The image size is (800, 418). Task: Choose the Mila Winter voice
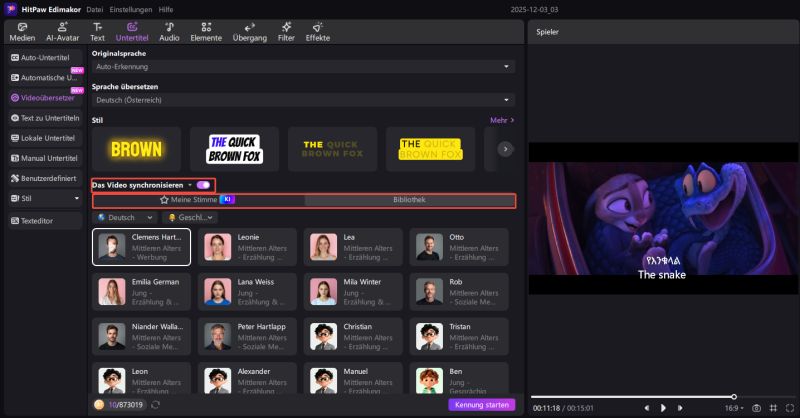click(x=349, y=291)
